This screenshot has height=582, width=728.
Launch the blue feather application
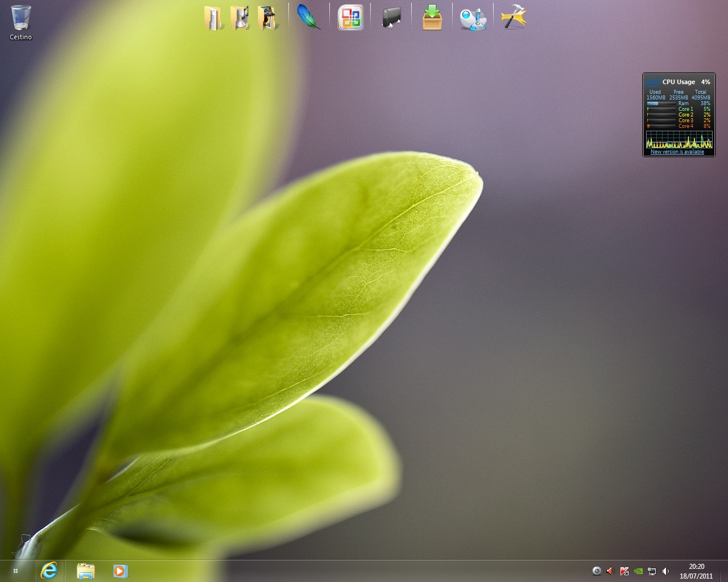coord(309,17)
